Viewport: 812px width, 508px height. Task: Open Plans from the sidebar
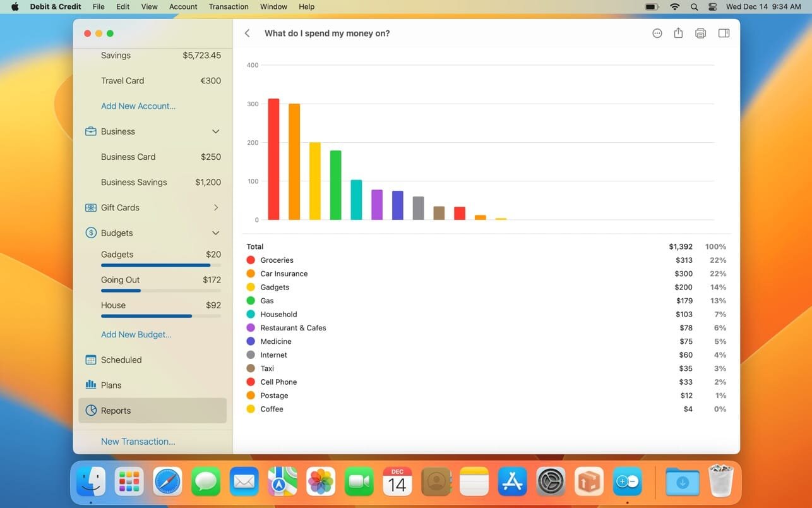(110, 385)
